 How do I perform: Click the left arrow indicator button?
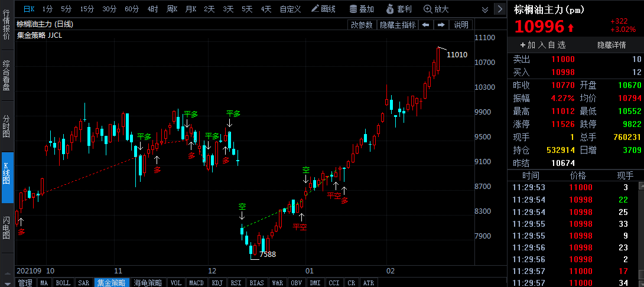tap(426, 25)
